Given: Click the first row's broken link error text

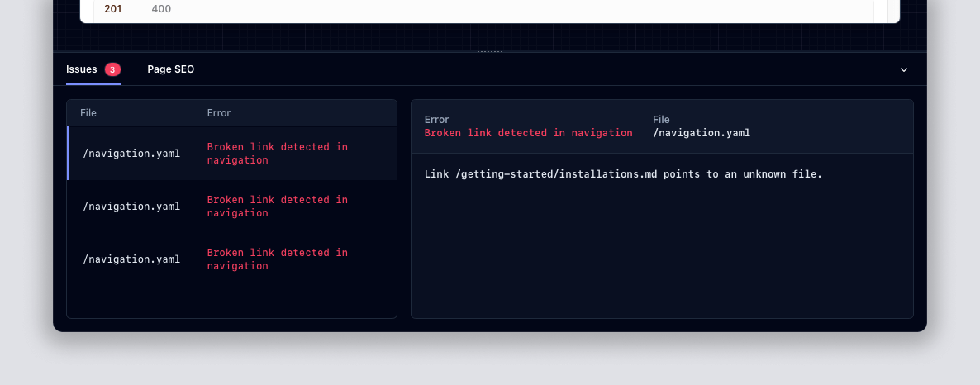Looking at the screenshot, I should click(277, 154).
